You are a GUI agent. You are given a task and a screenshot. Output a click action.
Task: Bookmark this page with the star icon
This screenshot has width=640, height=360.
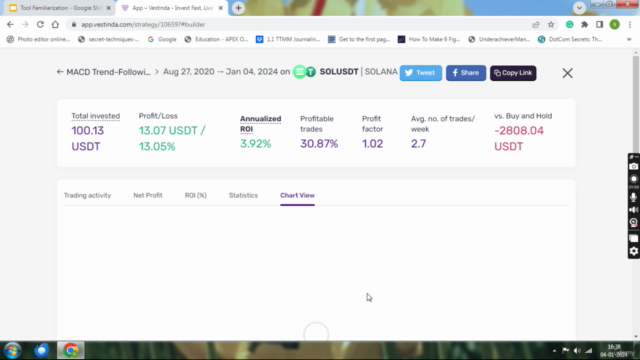click(x=551, y=24)
